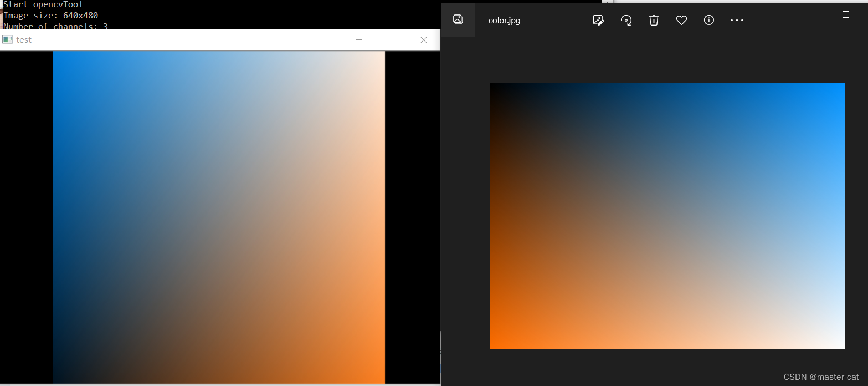Rotate the color.jpg image
This screenshot has height=386, width=868.
point(626,20)
